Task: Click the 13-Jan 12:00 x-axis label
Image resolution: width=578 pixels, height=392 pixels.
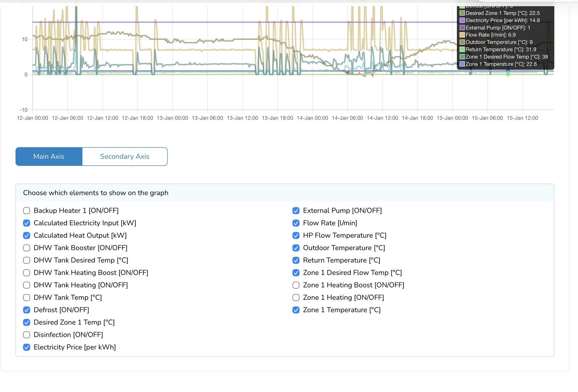Action: coord(242,118)
